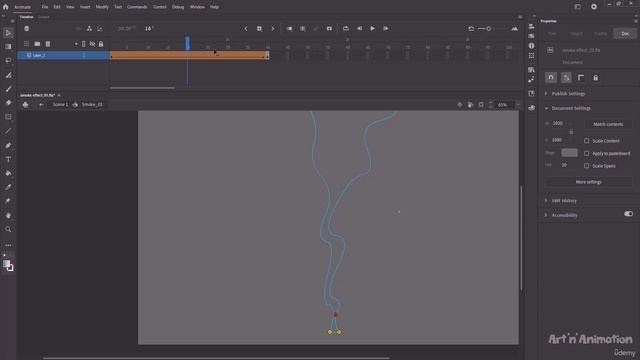Select the Rectangle tool
The image size is (640, 360).
point(8,117)
